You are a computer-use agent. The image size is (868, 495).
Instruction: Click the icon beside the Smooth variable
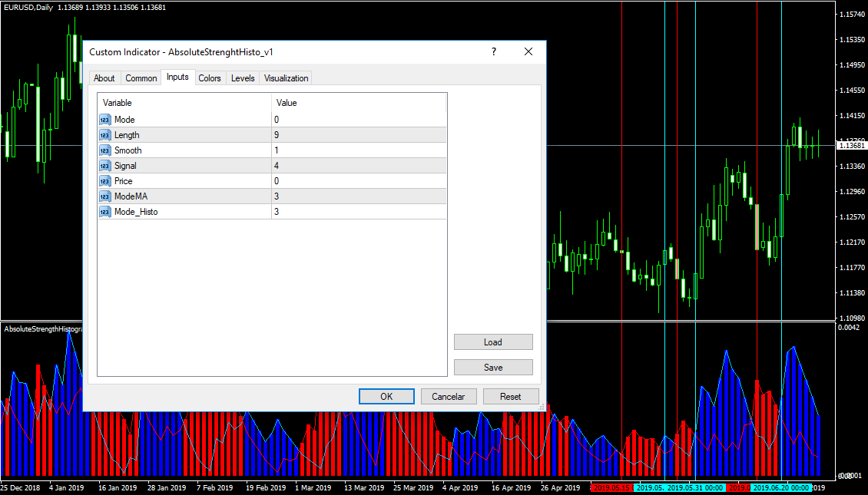point(105,150)
